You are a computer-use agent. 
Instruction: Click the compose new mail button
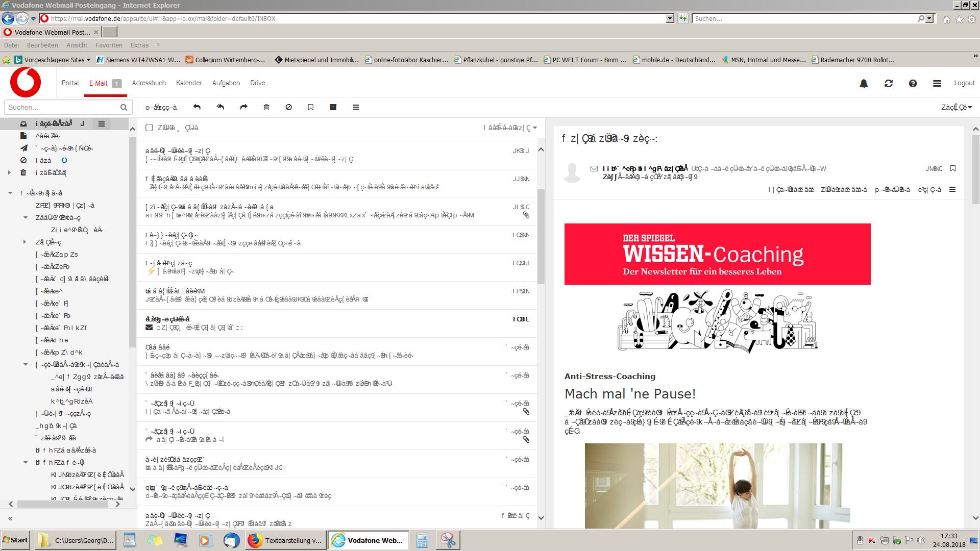(x=161, y=107)
